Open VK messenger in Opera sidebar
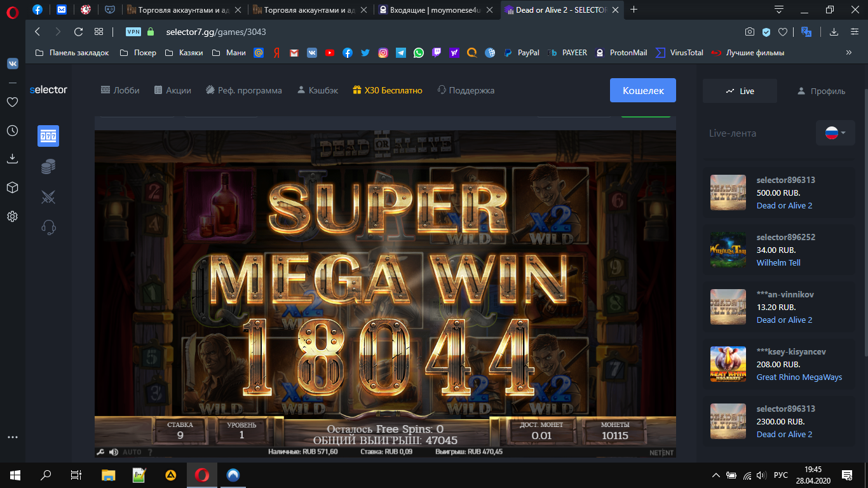The image size is (868, 488). (x=12, y=64)
